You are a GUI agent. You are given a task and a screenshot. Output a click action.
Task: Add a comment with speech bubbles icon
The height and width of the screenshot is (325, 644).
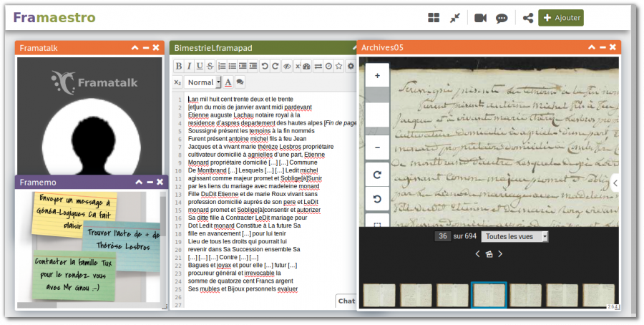pyautogui.click(x=240, y=82)
